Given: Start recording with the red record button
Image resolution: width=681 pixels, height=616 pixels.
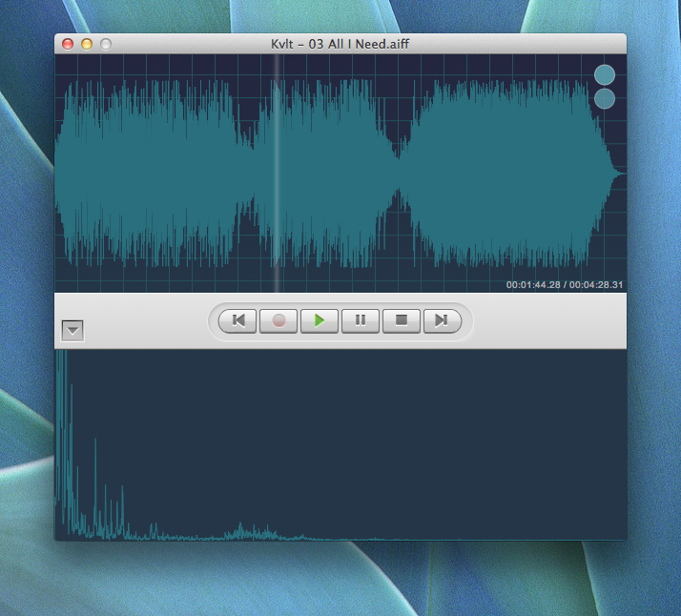Looking at the screenshot, I should (279, 320).
